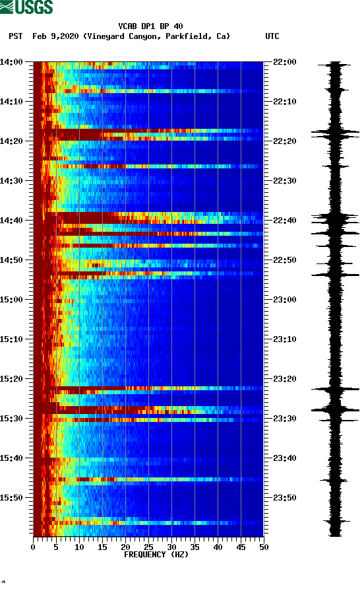
Task: Click the 15:30 PST time label
Action: [11, 419]
